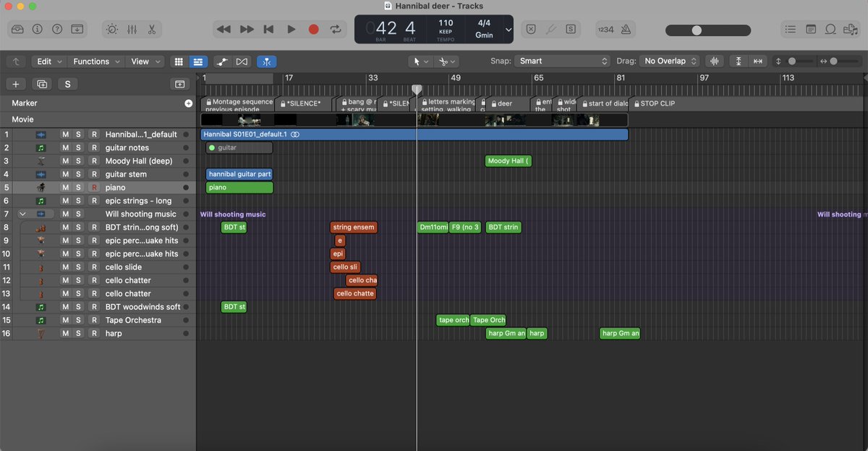This screenshot has width=868, height=451.
Task: Toggle the transport Solo S icon
Action: tap(571, 30)
